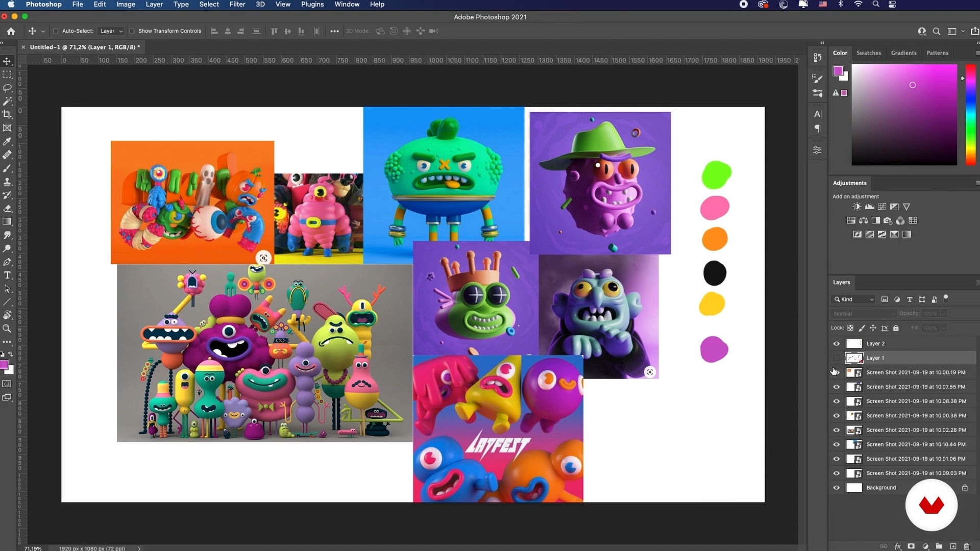Click the search icon in options bar

[x=937, y=32]
